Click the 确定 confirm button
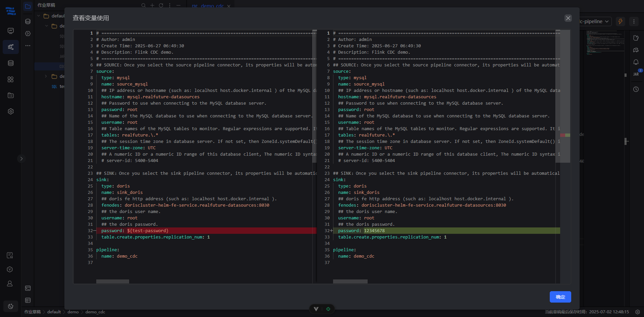 [x=560, y=297]
